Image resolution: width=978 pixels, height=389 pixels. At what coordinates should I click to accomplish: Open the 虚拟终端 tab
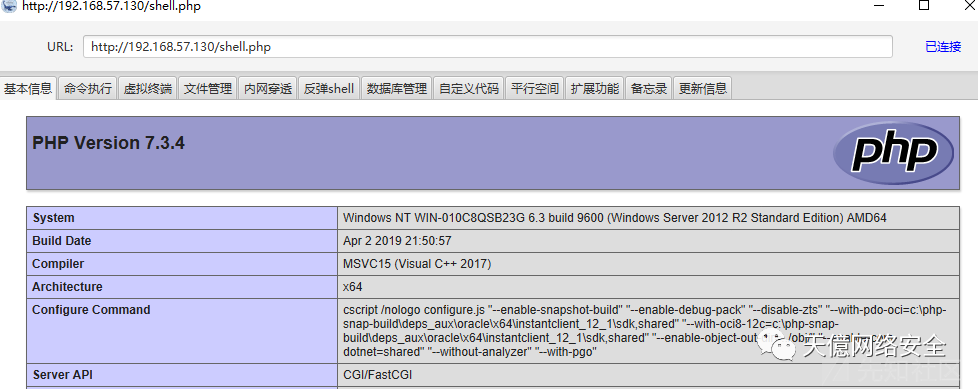[x=148, y=89]
